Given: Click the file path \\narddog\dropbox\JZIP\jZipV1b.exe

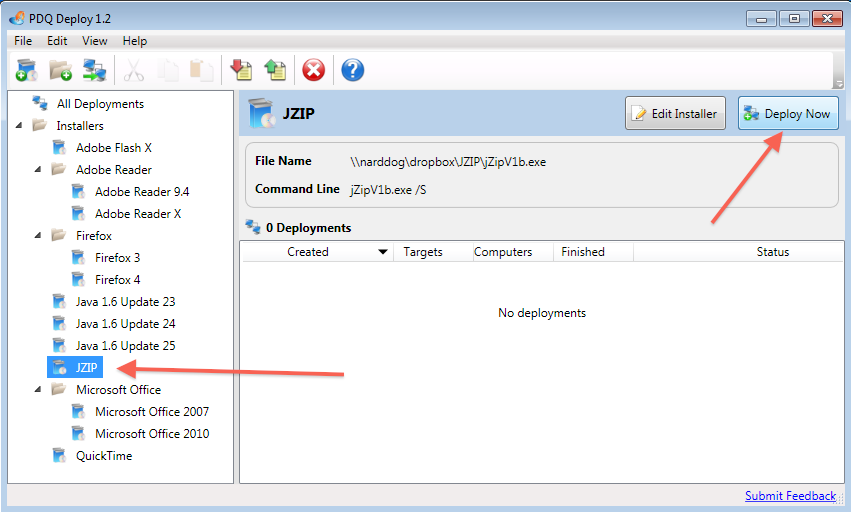Looking at the screenshot, I should (448, 162).
